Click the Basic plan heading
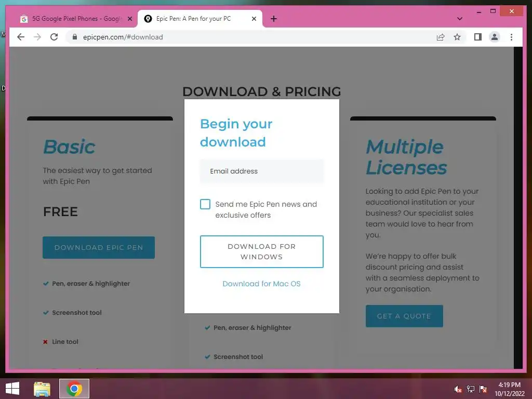The width and height of the screenshot is (532, 399). point(69,147)
